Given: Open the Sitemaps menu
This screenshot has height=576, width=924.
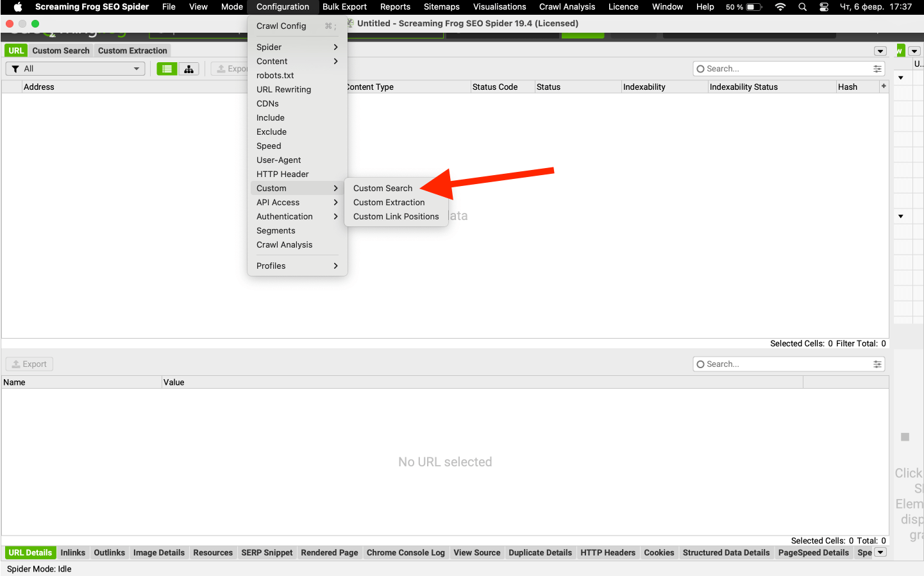Looking at the screenshot, I should 442,7.
